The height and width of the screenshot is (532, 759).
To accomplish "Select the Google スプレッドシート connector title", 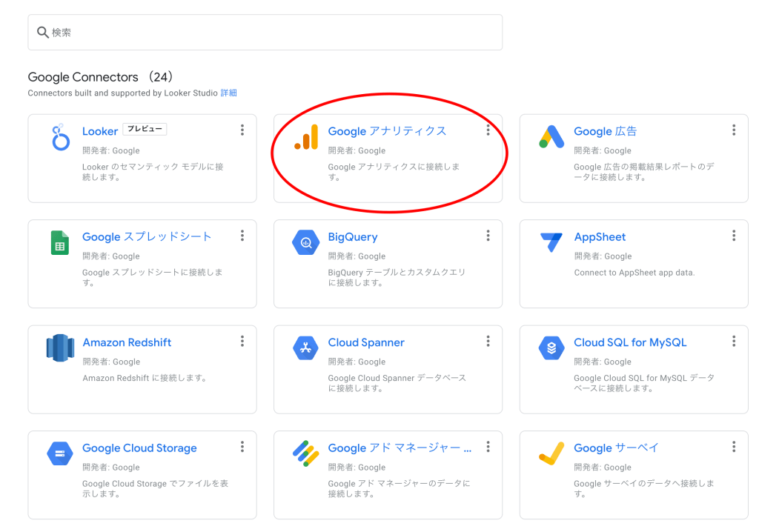I will click(x=148, y=236).
